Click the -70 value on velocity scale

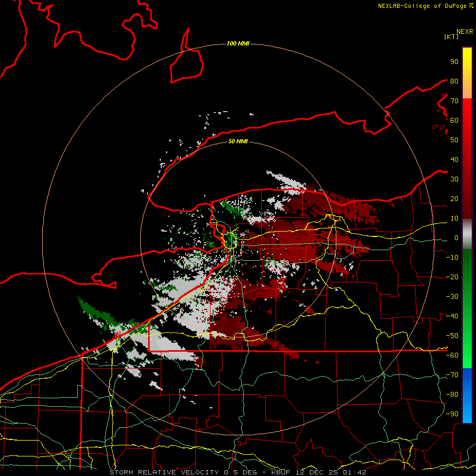[x=452, y=375]
